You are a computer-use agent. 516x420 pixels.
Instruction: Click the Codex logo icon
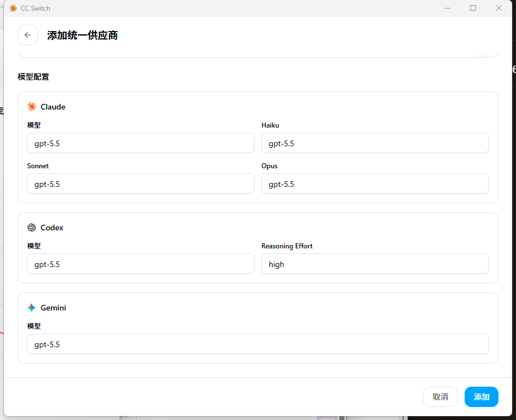tap(32, 228)
